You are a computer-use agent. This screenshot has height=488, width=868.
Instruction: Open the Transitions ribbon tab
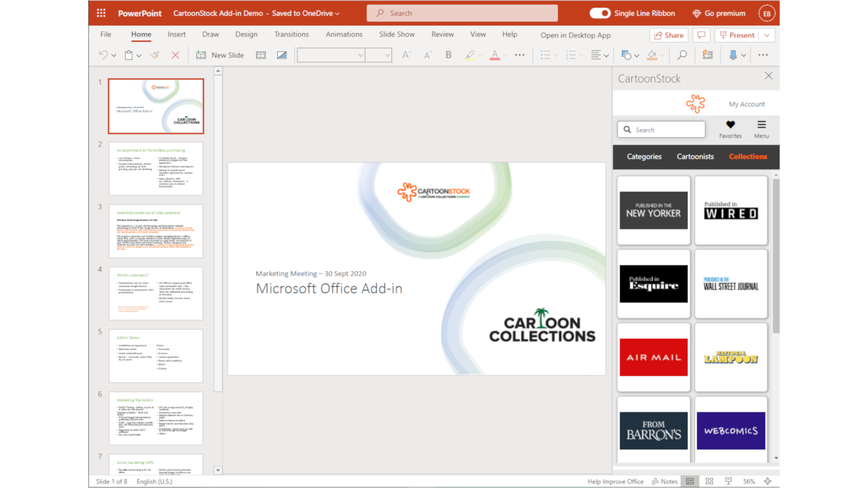click(x=292, y=34)
